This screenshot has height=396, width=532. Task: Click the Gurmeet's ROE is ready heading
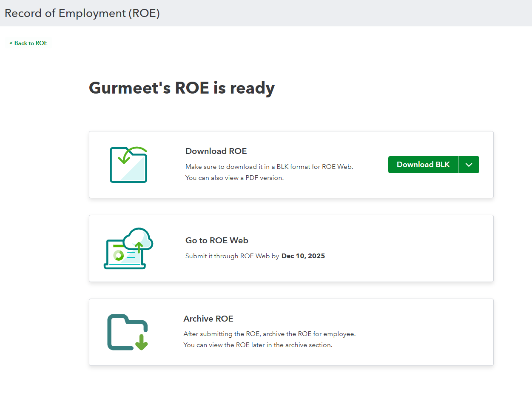point(182,88)
